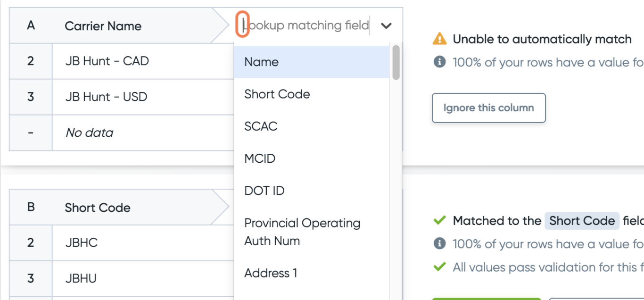Screen dimensions: 644x300
Task: Click the green checkmark next to Matched to the
Action: [x=439, y=220]
